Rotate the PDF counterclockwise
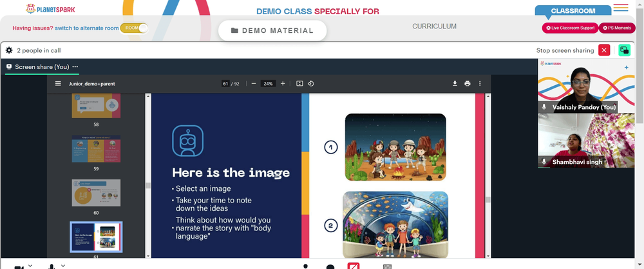This screenshot has height=269, width=644. pyautogui.click(x=311, y=83)
